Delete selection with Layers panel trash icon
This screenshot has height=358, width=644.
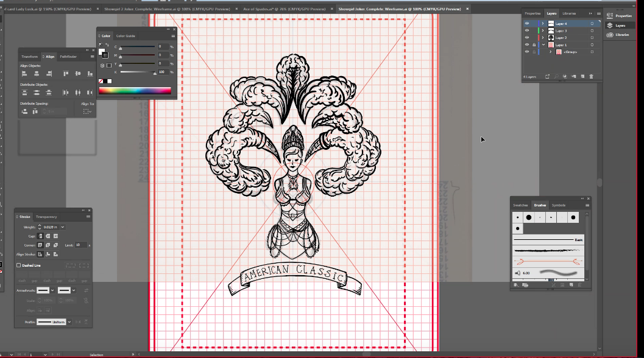pyautogui.click(x=592, y=76)
